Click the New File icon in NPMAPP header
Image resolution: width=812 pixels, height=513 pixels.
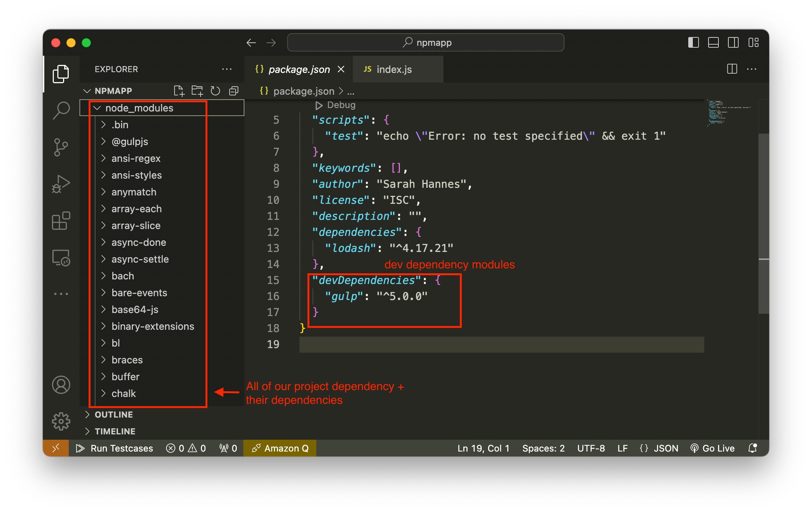click(x=179, y=91)
